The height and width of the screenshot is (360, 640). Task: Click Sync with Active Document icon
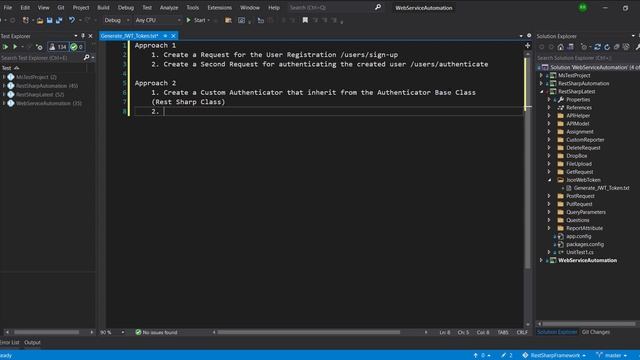point(597,47)
